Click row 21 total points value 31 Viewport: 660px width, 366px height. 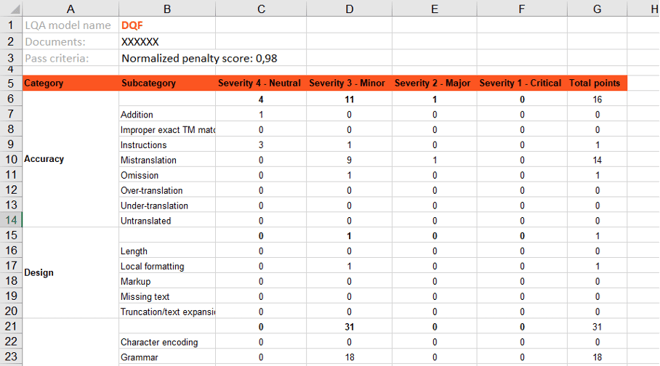click(x=597, y=326)
